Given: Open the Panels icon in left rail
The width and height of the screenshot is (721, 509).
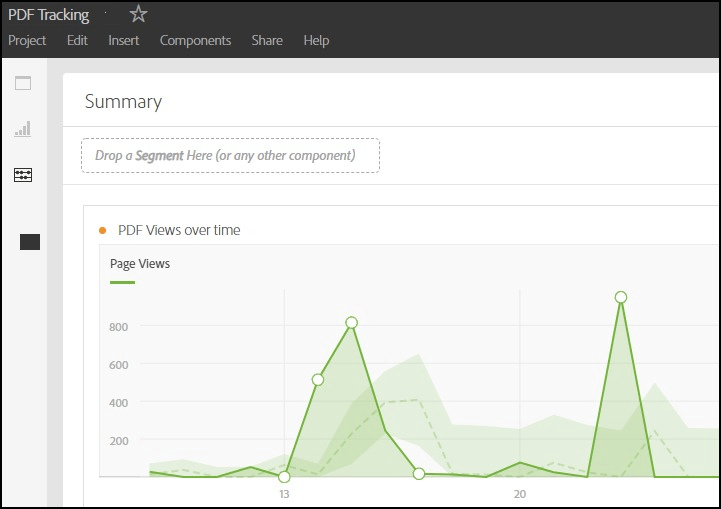Looking at the screenshot, I should [x=23, y=83].
